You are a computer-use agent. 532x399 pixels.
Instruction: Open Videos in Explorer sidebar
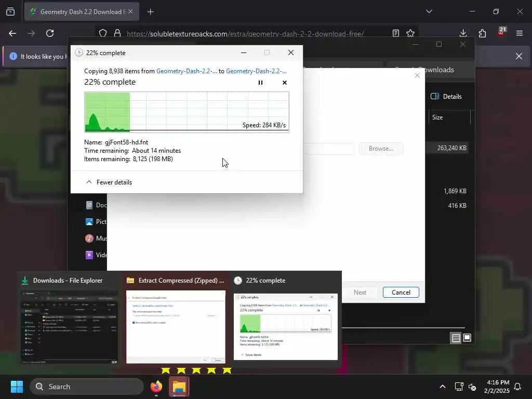pyautogui.click(x=96, y=255)
